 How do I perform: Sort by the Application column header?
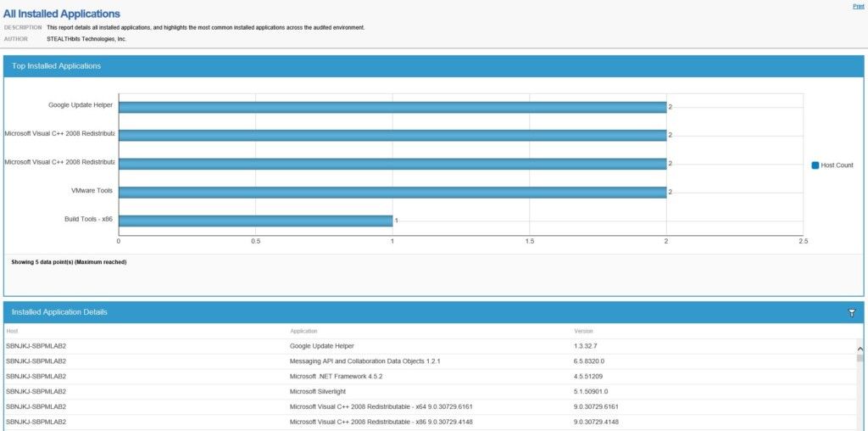303,331
